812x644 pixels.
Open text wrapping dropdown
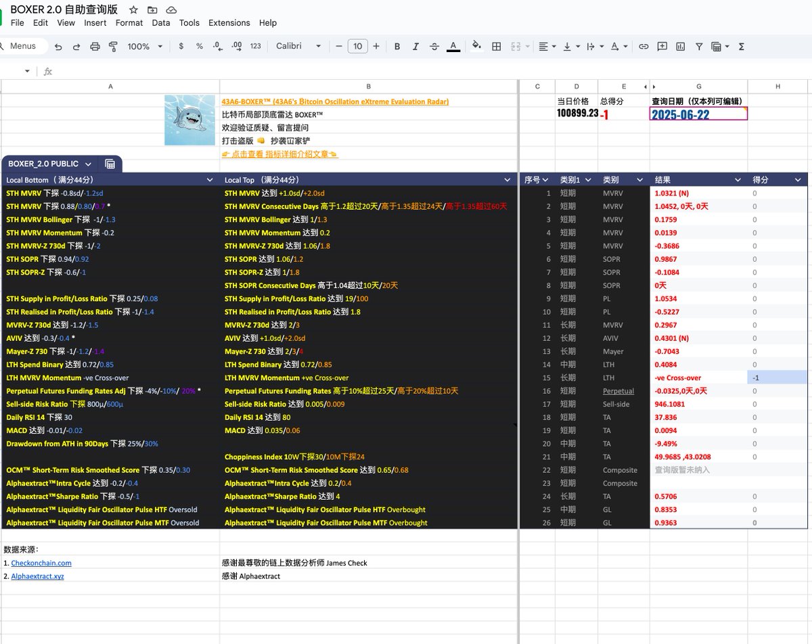tap(594, 47)
